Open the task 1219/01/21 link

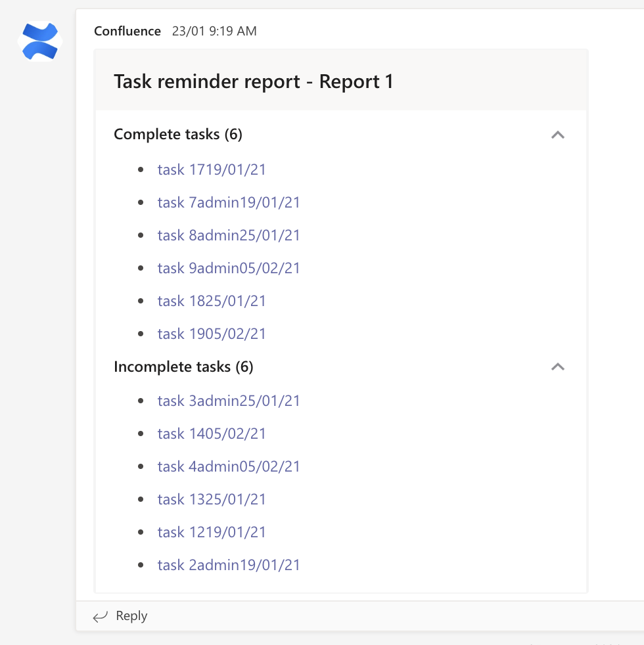point(212,532)
